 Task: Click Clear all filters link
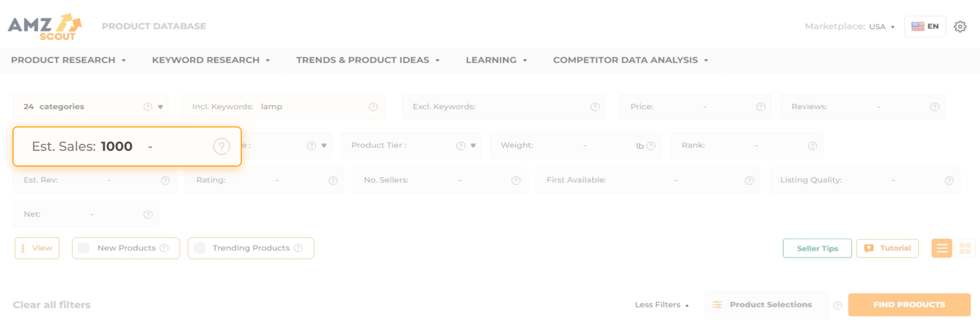[x=52, y=305]
